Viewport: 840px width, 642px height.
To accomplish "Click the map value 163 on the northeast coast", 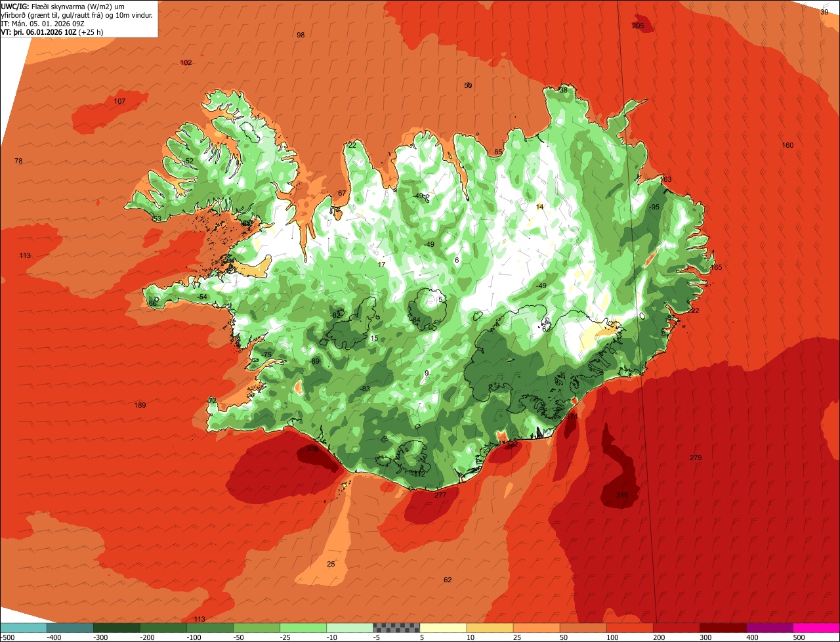I will click(x=666, y=179).
